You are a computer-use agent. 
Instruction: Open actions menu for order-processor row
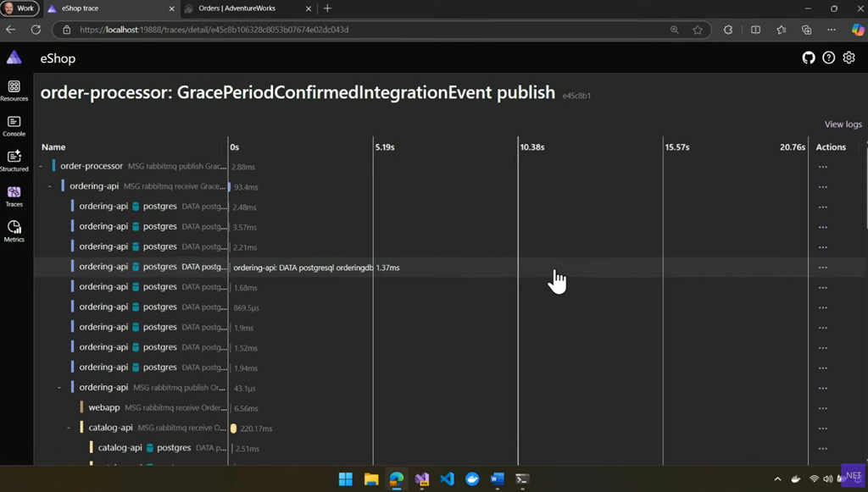(x=822, y=167)
